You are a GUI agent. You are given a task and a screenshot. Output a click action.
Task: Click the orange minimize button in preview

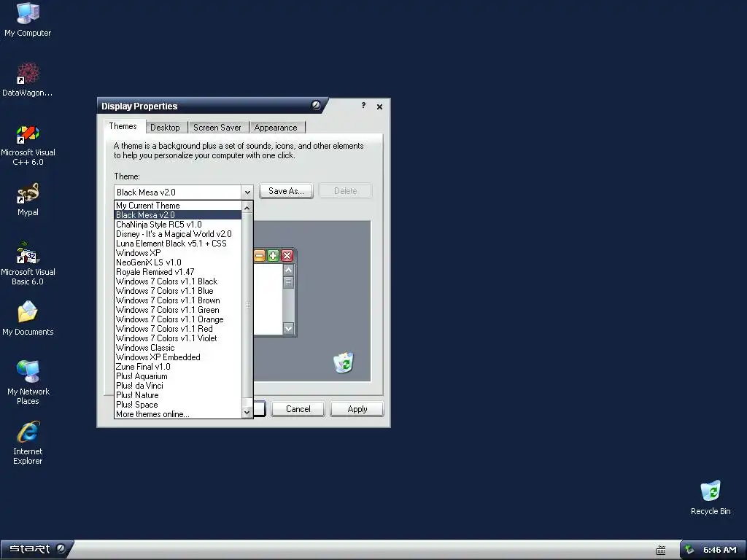click(x=259, y=256)
